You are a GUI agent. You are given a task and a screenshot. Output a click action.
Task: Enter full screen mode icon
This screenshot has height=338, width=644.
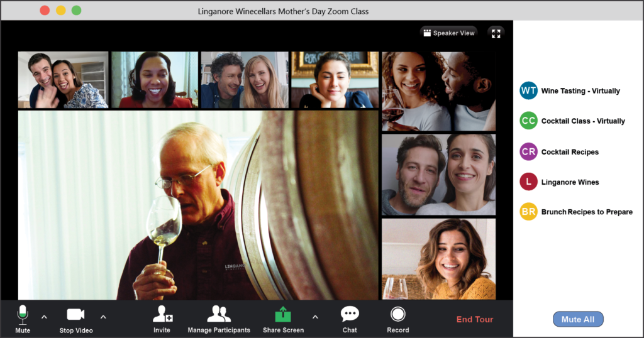[x=496, y=33]
